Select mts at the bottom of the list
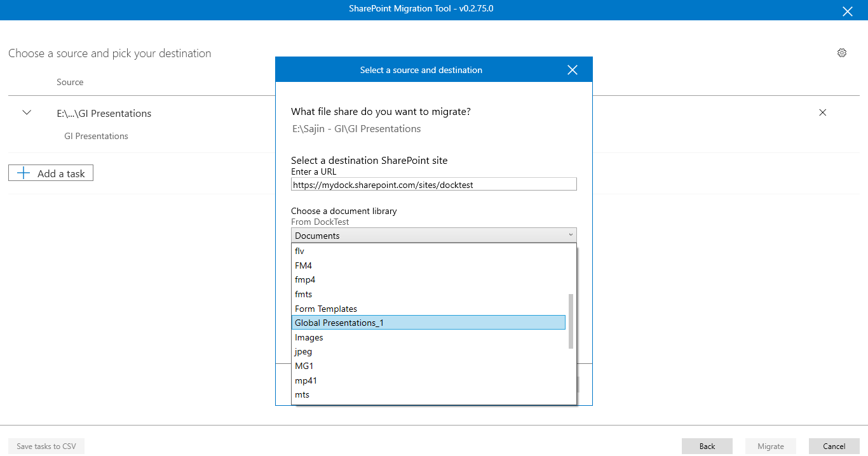This screenshot has height=456, width=868. pos(302,394)
